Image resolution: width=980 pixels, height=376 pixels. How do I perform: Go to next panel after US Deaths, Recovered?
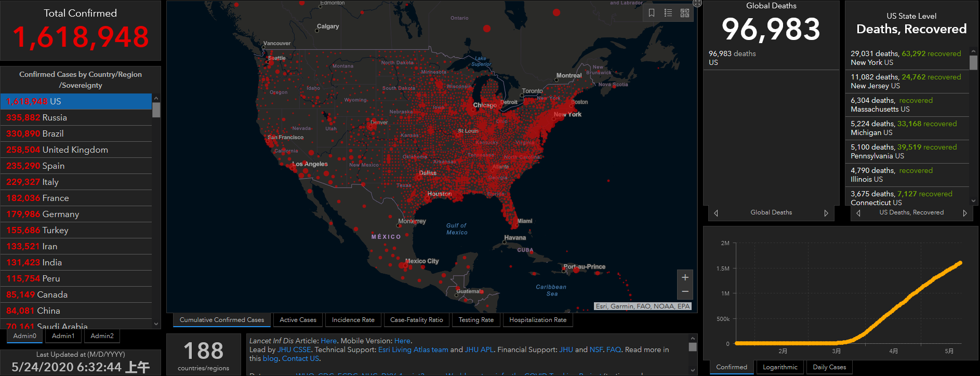[x=965, y=213]
